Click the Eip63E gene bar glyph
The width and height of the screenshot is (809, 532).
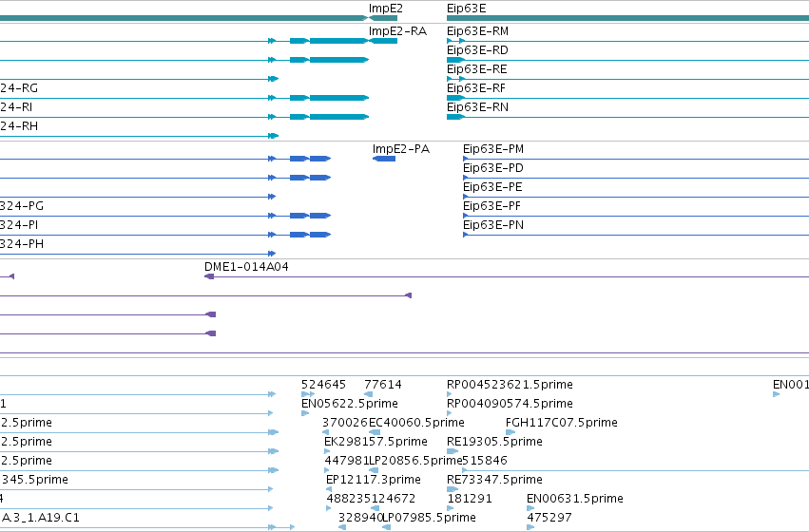627,18
